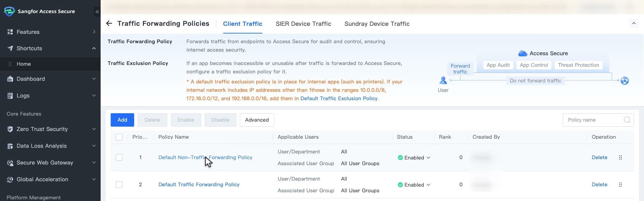
Task: Collapse the Shortcuts section chevron
Action: tap(94, 48)
